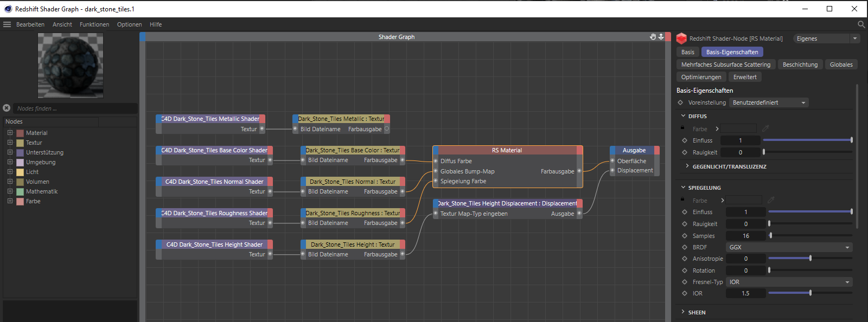Open the Fresnel-Typ IOR dropdown
Image resolution: width=868 pixels, height=322 pixels.
(789, 282)
